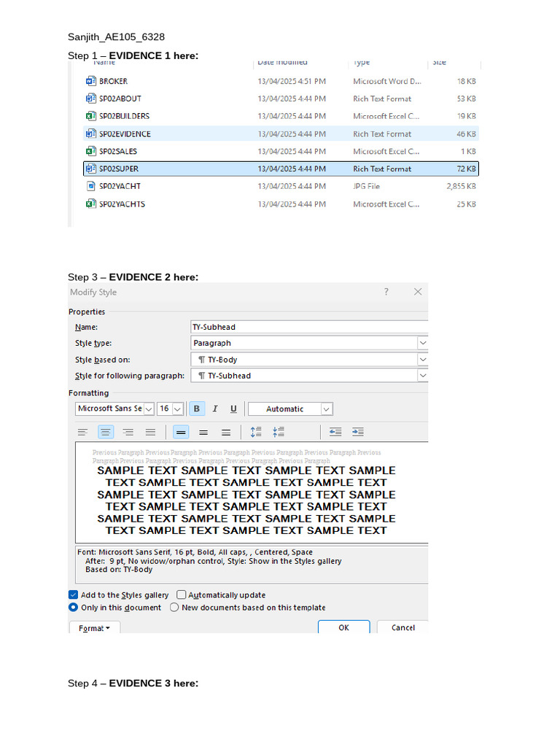The width and height of the screenshot is (560, 747).
Task: Click the SP02YACHT JPG file icon
Action: (90, 186)
